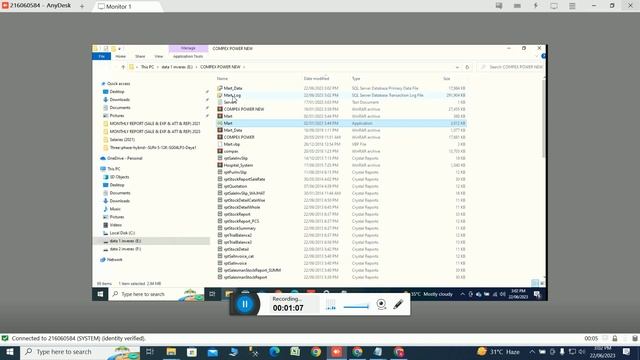
Task: Click data 1 inverex (E:) in breadcrumb
Action: click(177, 67)
